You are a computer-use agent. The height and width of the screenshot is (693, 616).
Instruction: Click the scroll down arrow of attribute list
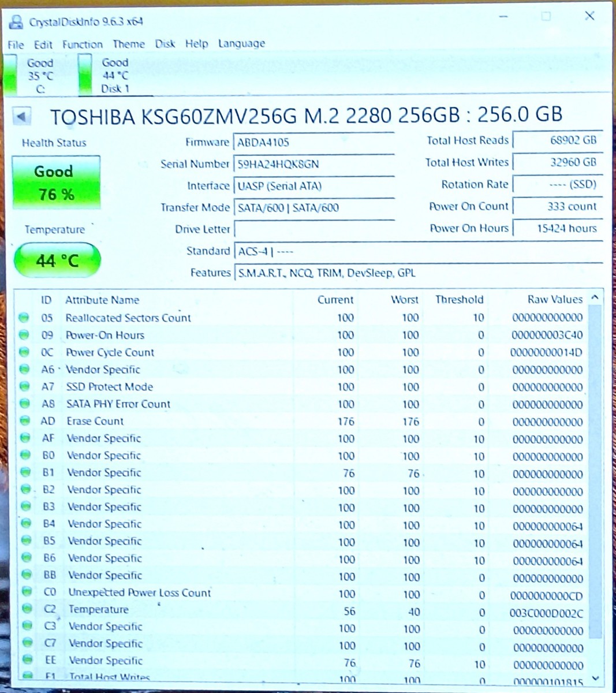(595, 679)
